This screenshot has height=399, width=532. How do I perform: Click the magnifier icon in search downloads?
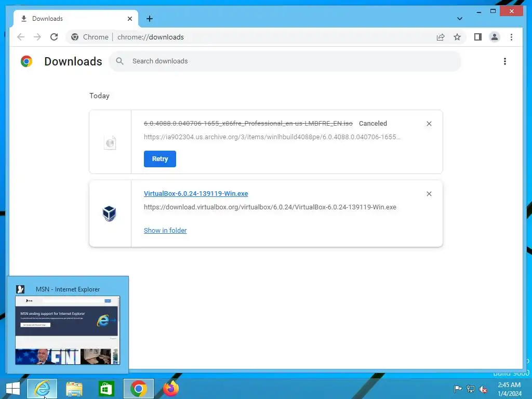(119, 61)
